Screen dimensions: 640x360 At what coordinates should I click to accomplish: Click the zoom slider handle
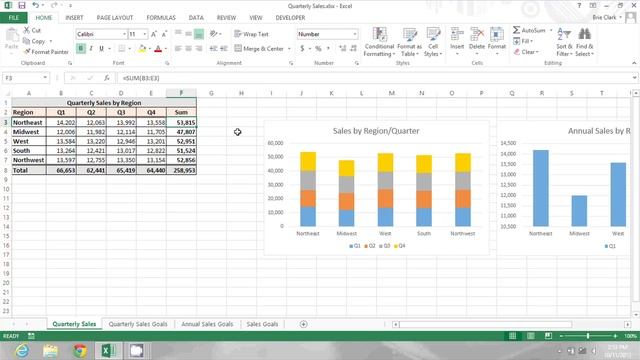[x=588, y=336]
